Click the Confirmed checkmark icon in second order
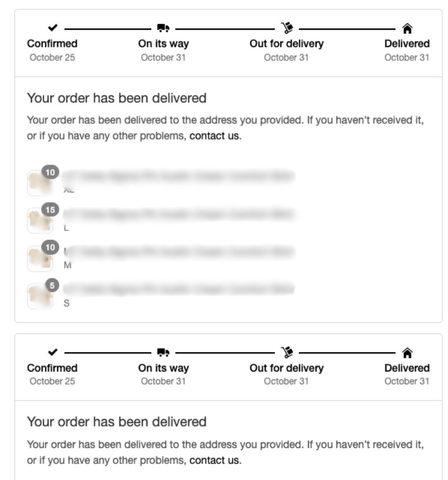Viewport: 448px width, 480px height. 52,353
